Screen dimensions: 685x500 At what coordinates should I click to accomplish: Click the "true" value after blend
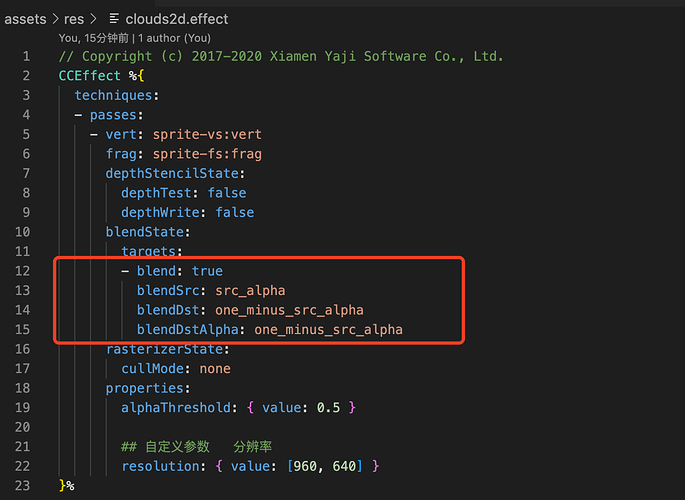pos(206,271)
